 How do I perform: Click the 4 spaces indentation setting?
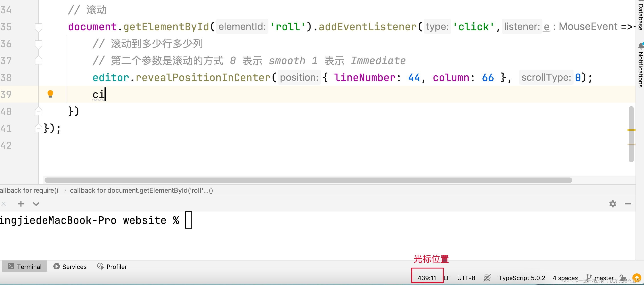coord(564,278)
